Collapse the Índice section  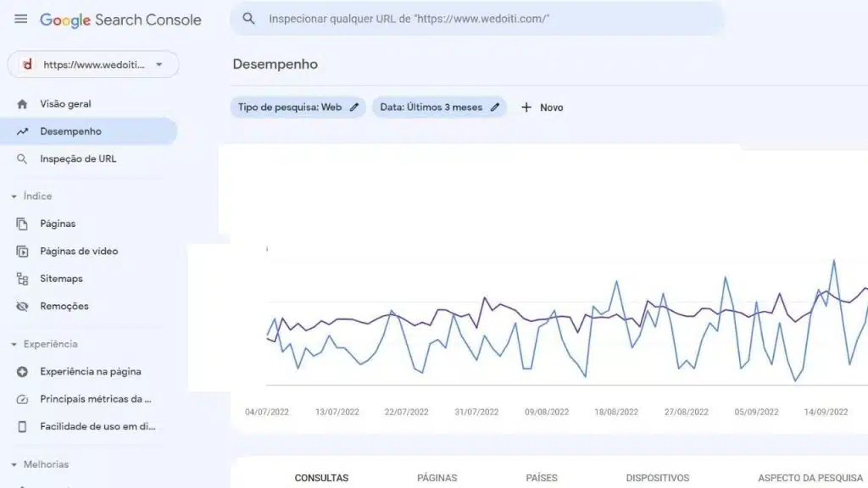coord(14,197)
